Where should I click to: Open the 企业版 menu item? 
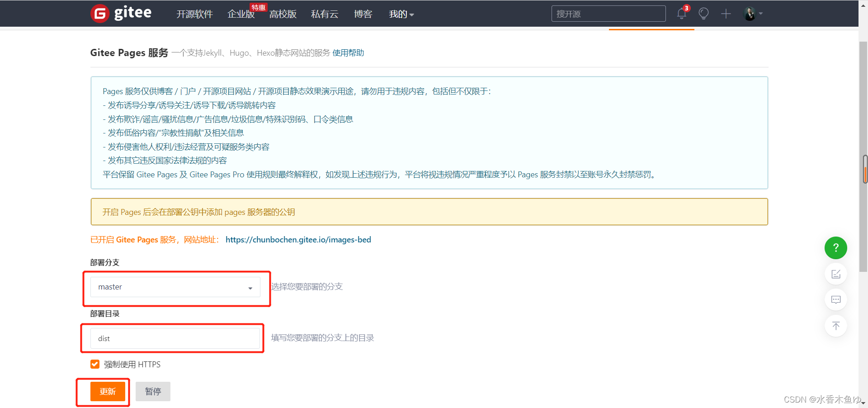(x=241, y=14)
